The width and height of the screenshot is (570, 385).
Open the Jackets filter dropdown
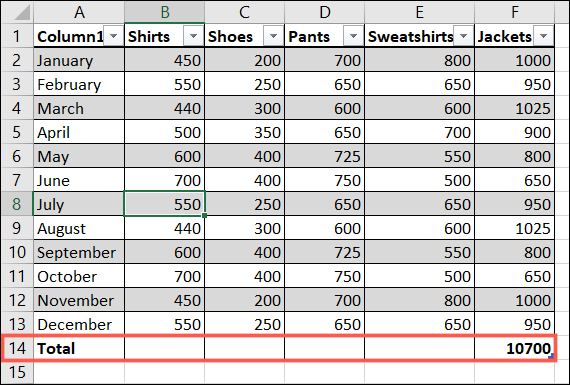(x=543, y=36)
